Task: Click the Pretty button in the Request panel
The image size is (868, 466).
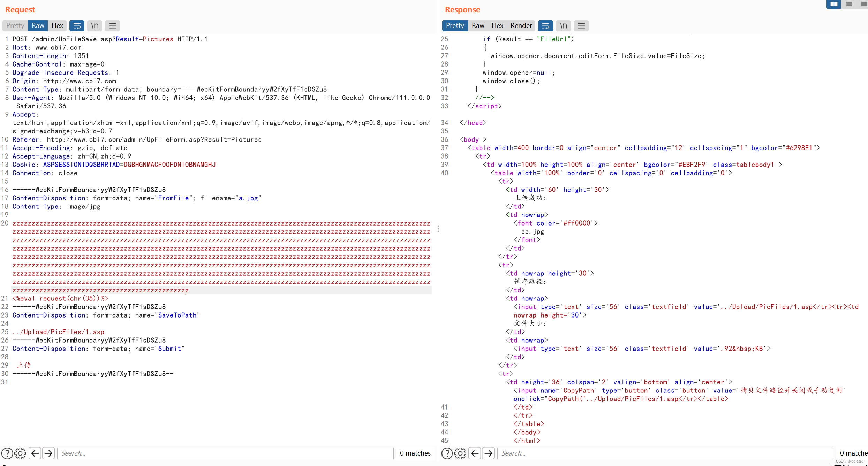Action: point(15,25)
